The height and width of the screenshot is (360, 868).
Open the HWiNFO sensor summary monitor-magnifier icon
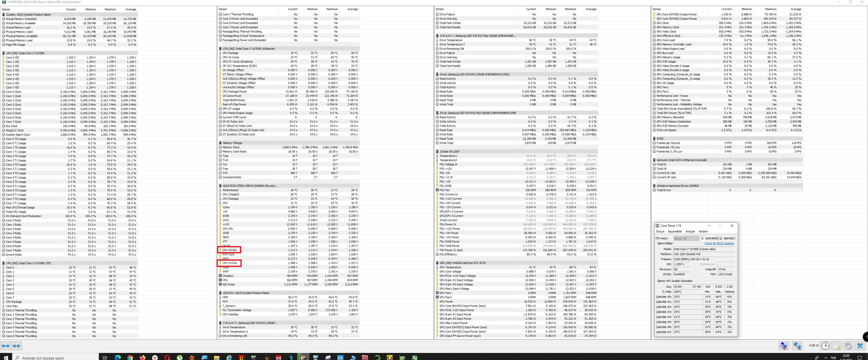point(784,346)
